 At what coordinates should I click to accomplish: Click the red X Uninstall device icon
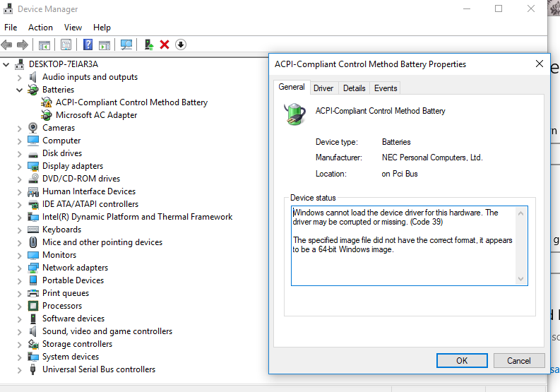click(165, 44)
